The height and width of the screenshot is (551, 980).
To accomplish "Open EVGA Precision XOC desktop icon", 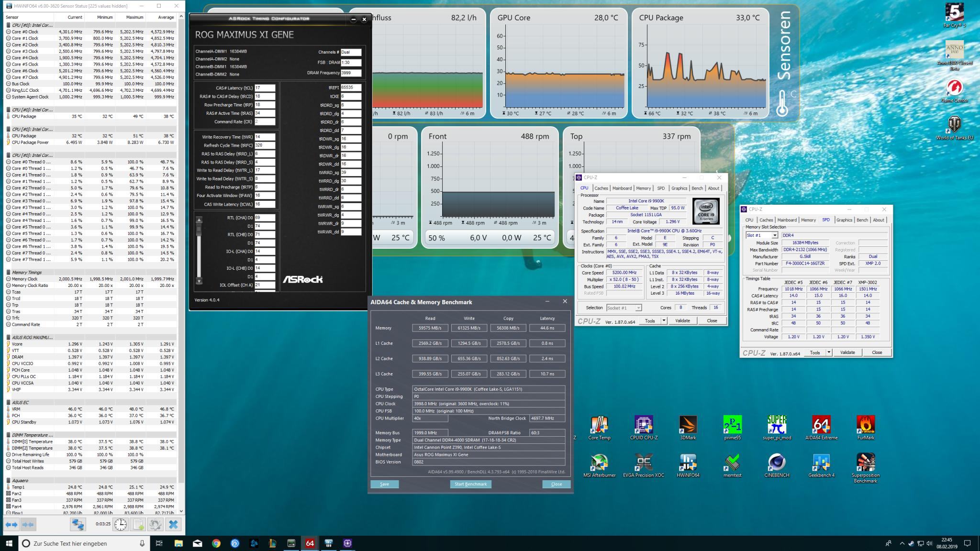I will 644,465.
